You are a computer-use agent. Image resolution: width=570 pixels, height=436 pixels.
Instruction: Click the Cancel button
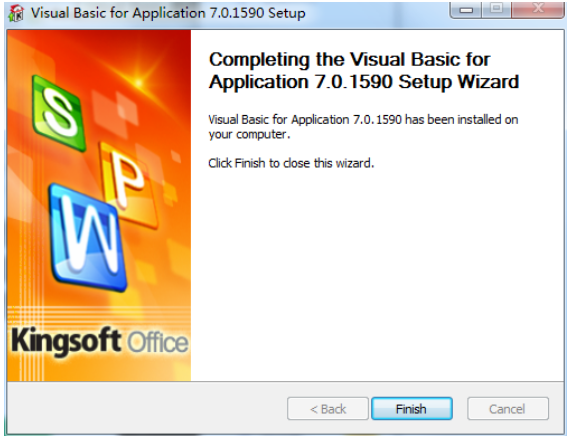(x=508, y=409)
